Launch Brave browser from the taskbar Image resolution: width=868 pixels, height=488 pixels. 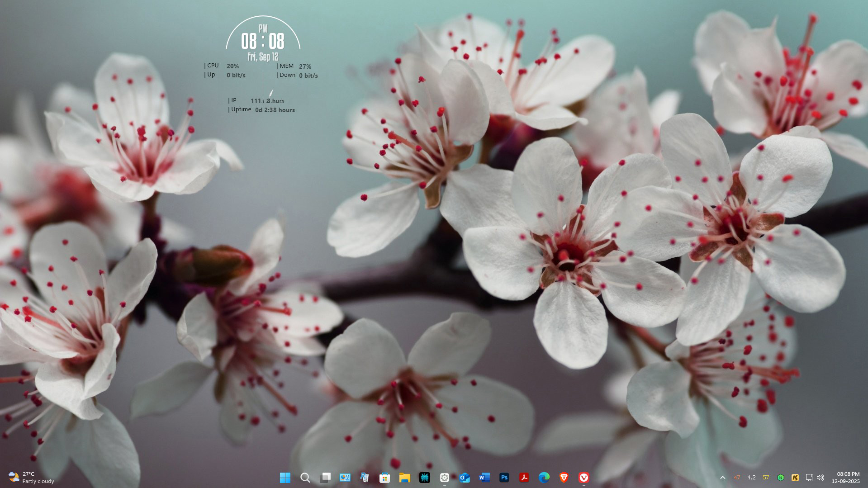(x=564, y=478)
